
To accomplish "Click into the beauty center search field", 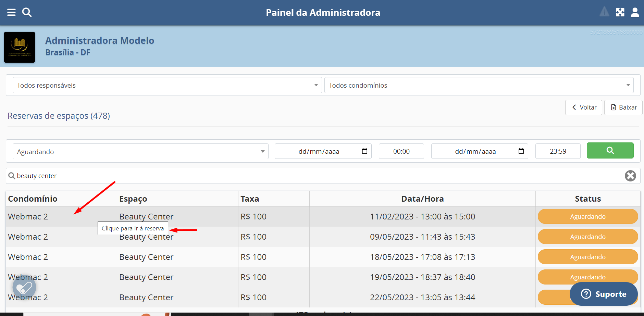I will pyautogui.click(x=308, y=176).
